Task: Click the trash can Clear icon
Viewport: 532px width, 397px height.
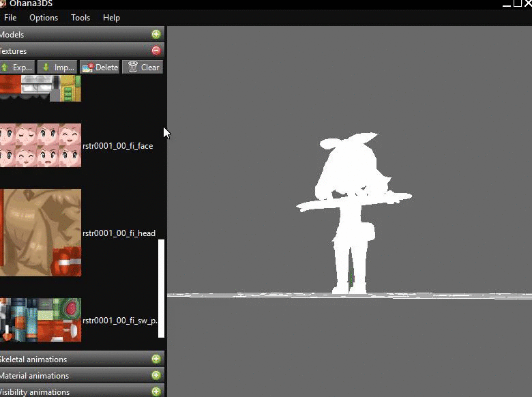Action: tap(133, 67)
